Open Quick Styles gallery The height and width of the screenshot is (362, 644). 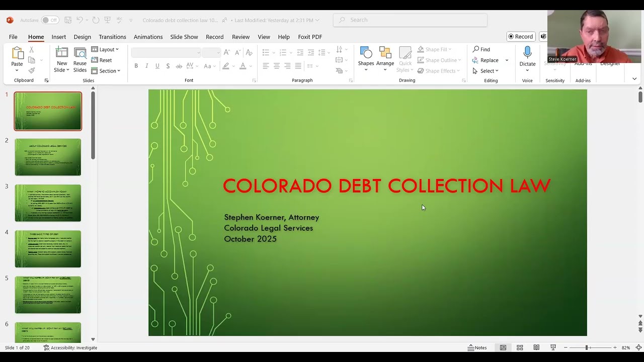[405, 59]
